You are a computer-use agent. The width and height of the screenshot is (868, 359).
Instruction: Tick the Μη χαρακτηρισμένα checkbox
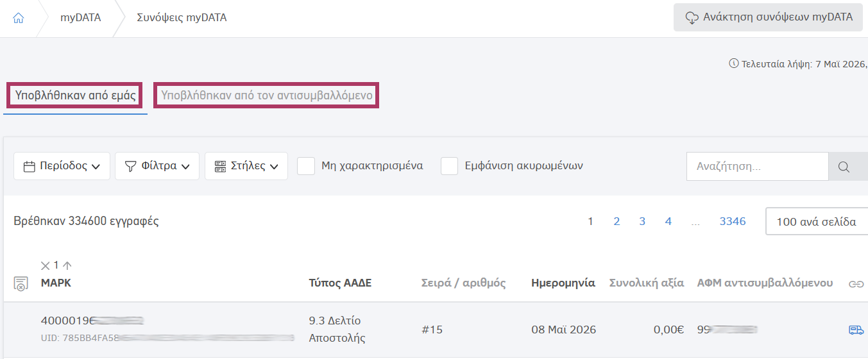tap(306, 166)
